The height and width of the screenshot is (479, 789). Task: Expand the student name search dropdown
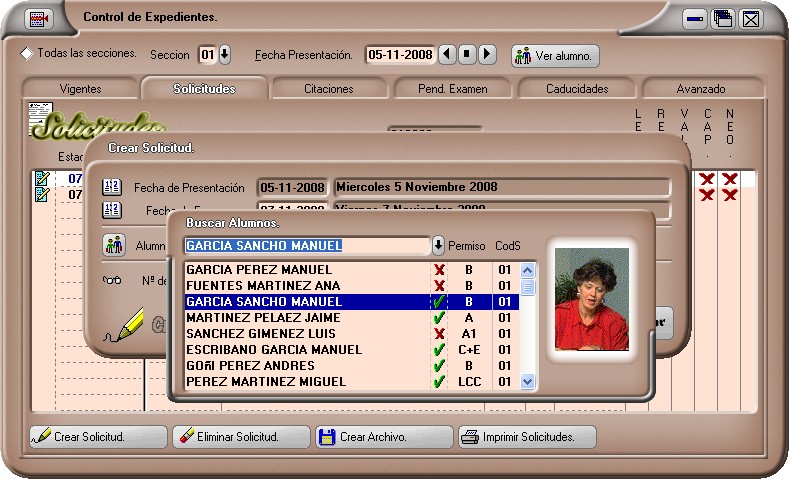(438, 246)
